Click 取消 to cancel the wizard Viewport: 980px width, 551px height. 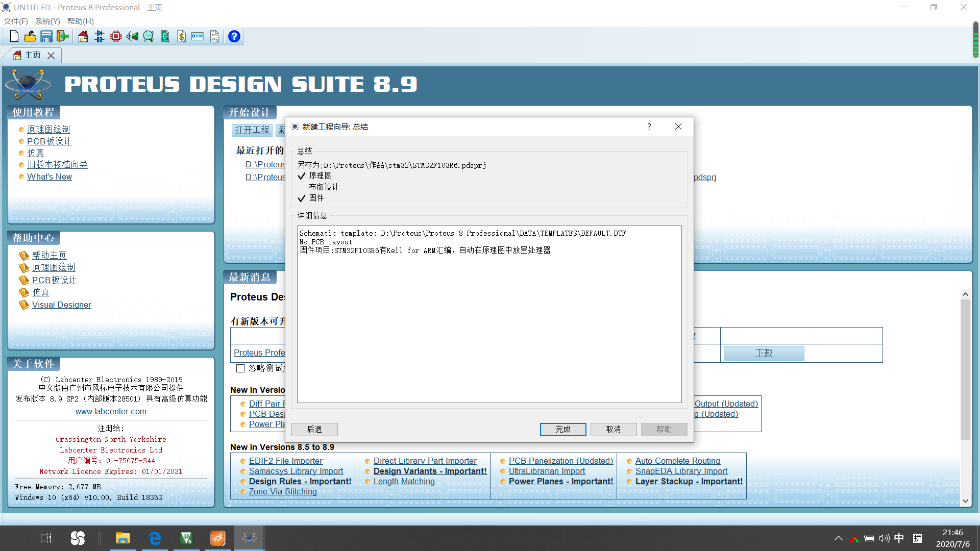point(613,429)
